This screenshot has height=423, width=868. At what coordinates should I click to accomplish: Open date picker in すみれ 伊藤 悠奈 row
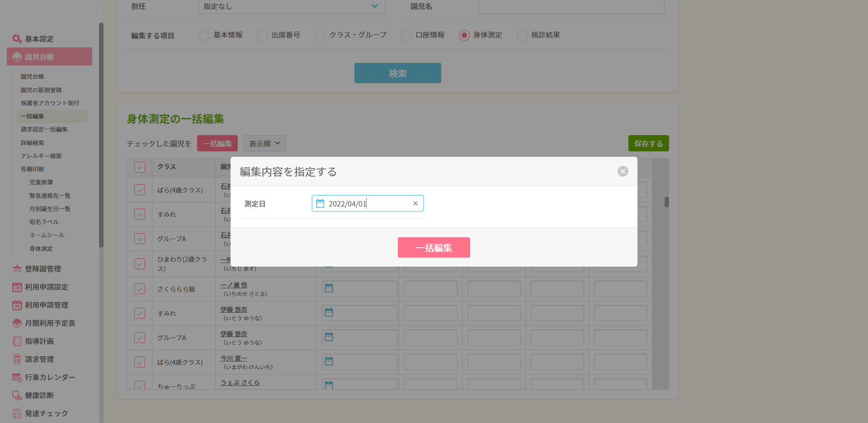[329, 313]
